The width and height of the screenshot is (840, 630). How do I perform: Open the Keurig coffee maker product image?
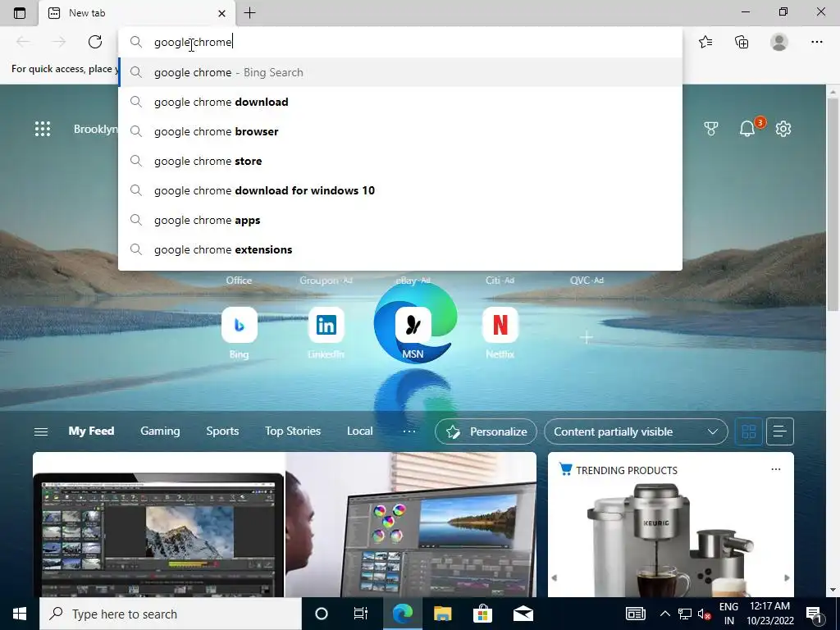pyautogui.click(x=671, y=540)
